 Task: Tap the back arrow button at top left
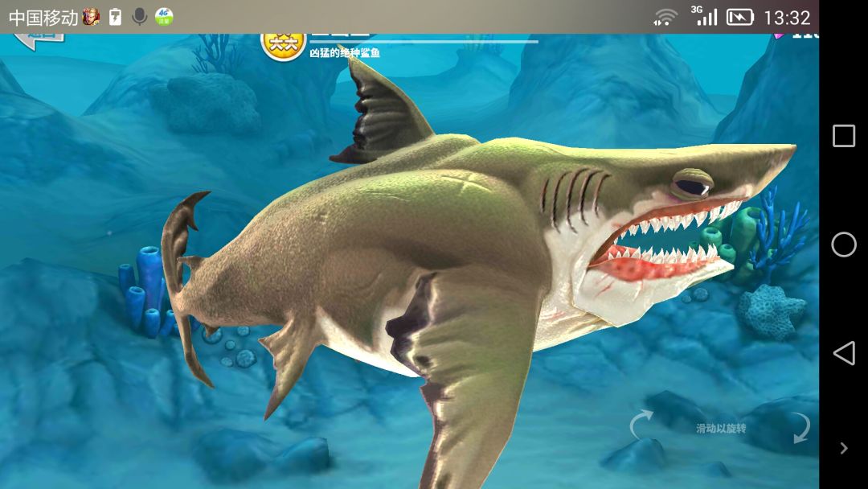pyautogui.click(x=39, y=40)
